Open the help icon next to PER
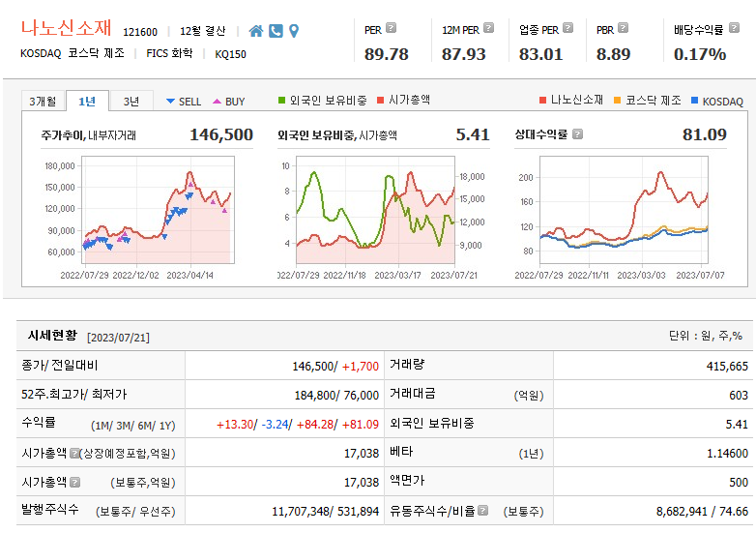The height and width of the screenshot is (533, 756). coord(391,28)
